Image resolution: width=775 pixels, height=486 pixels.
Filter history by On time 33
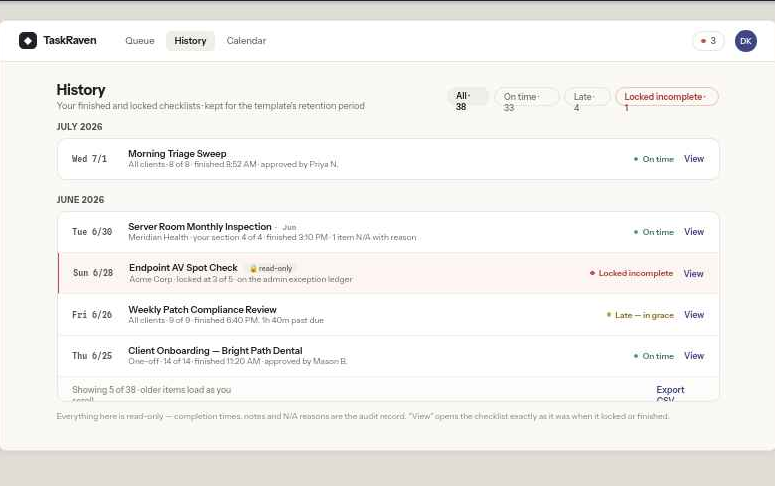[x=526, y=96]
